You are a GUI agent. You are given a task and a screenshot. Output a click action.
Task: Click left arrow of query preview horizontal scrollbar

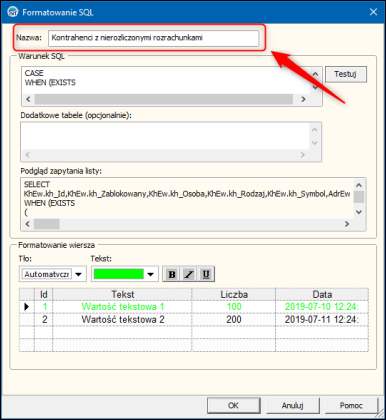tap(28, 224)
